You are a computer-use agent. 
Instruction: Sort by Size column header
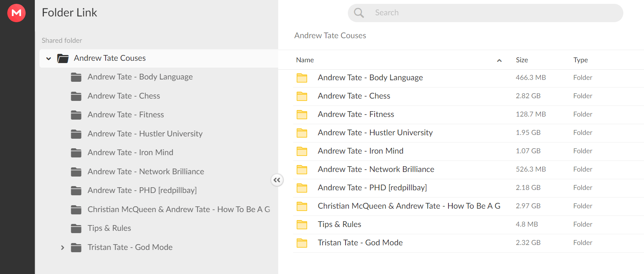pyautogui.click(x=522, y=60)
